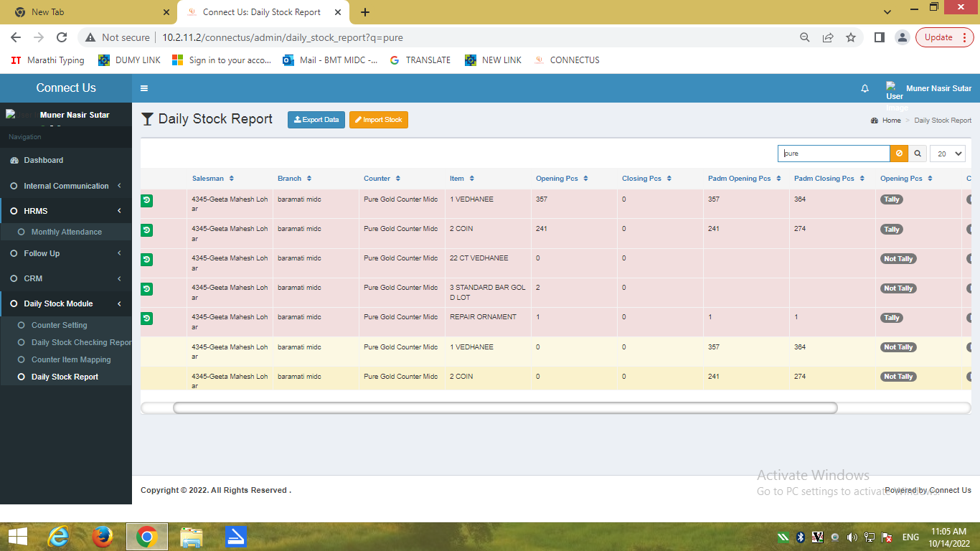The image size is (980, 551).
Task: Open Muner Nasir Sutar user menu in header
Action: pos(929,88)
